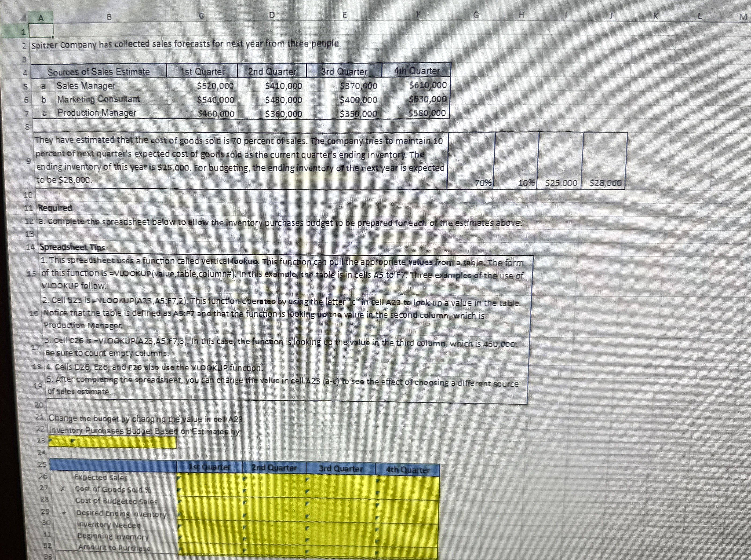The height and width of the screenshot is (560, 751).
Task: Click the $580,000 cell
Action: pyautogui.click(x=416, y=113)
